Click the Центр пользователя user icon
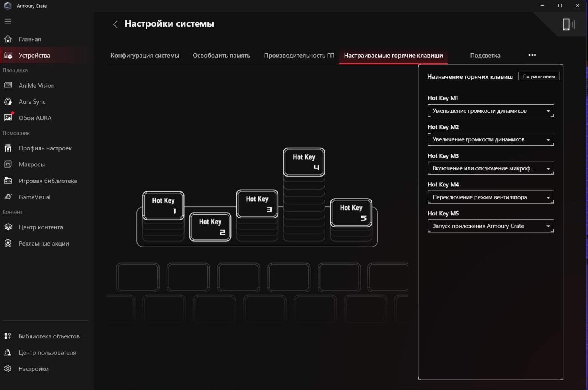588x390 pixels. click(x=8, y=352)
